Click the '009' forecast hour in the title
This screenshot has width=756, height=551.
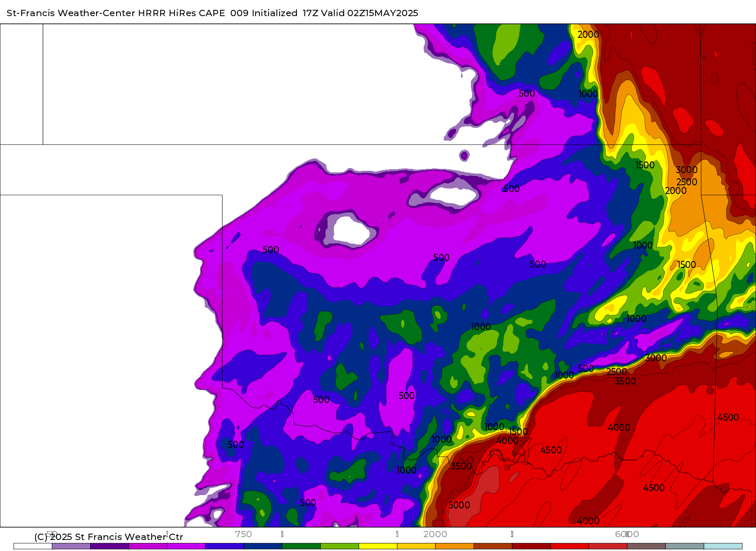tap(239, 13)
